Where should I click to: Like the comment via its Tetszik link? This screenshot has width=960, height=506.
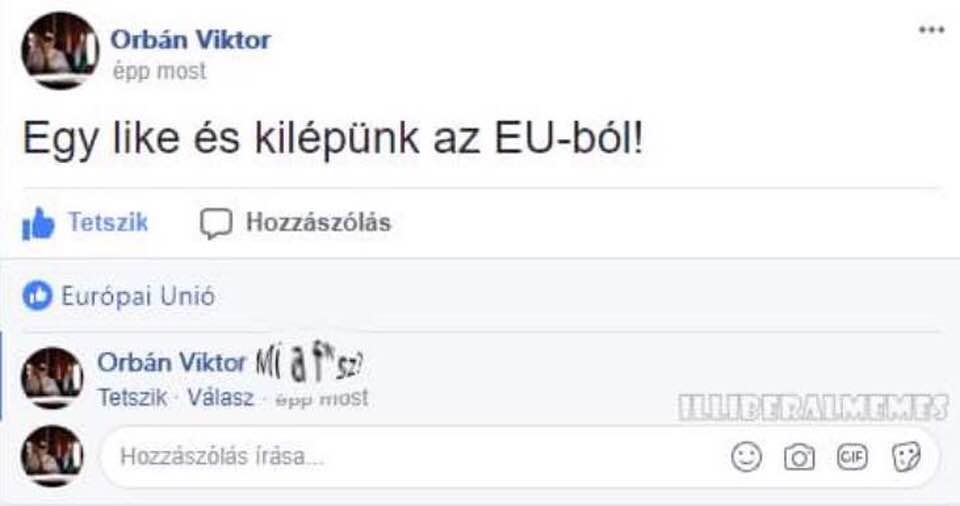point(132,398)
